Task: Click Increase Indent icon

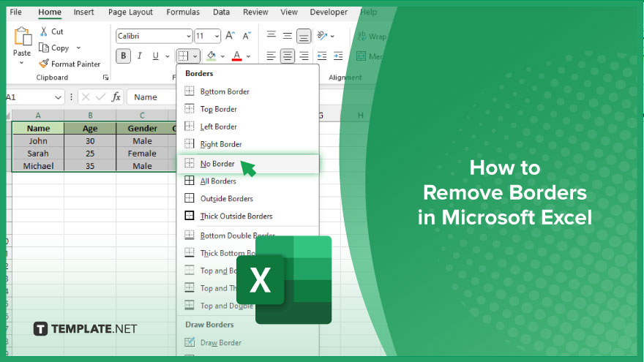Action: pos(338,56)
